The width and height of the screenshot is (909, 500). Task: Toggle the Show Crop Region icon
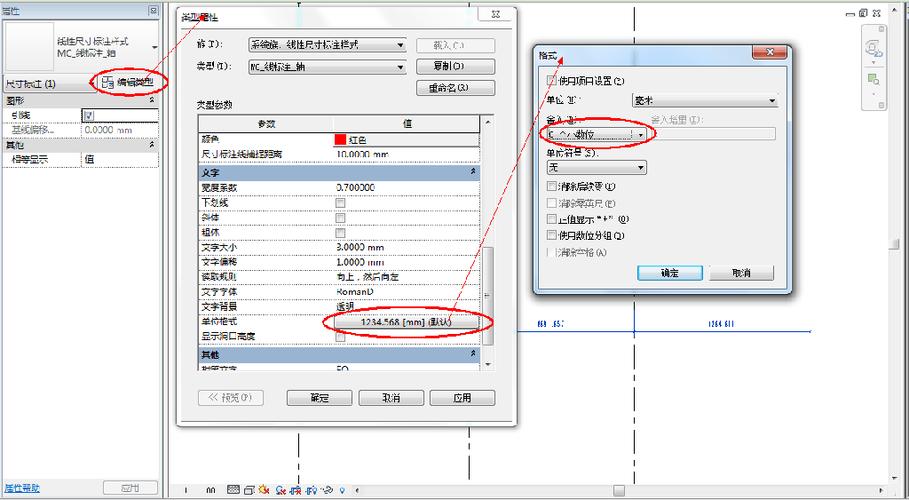tap(311, 491)
